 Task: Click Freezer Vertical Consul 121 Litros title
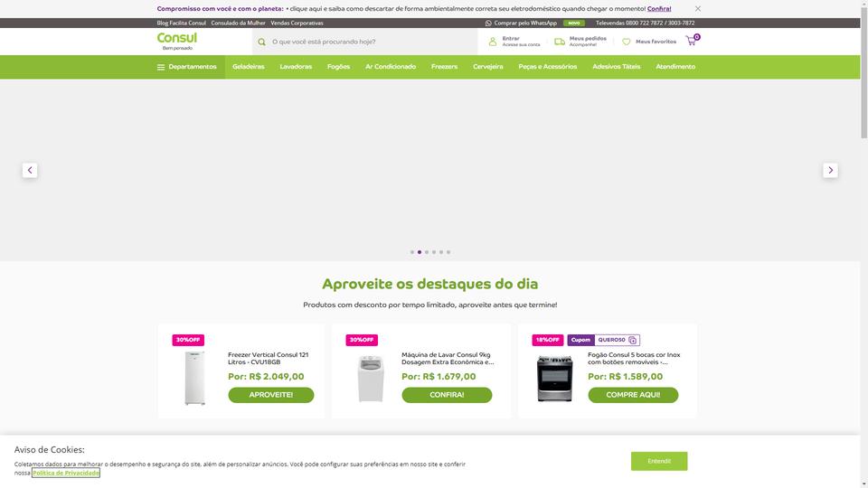pyautogui.click(x=269, y=359)
